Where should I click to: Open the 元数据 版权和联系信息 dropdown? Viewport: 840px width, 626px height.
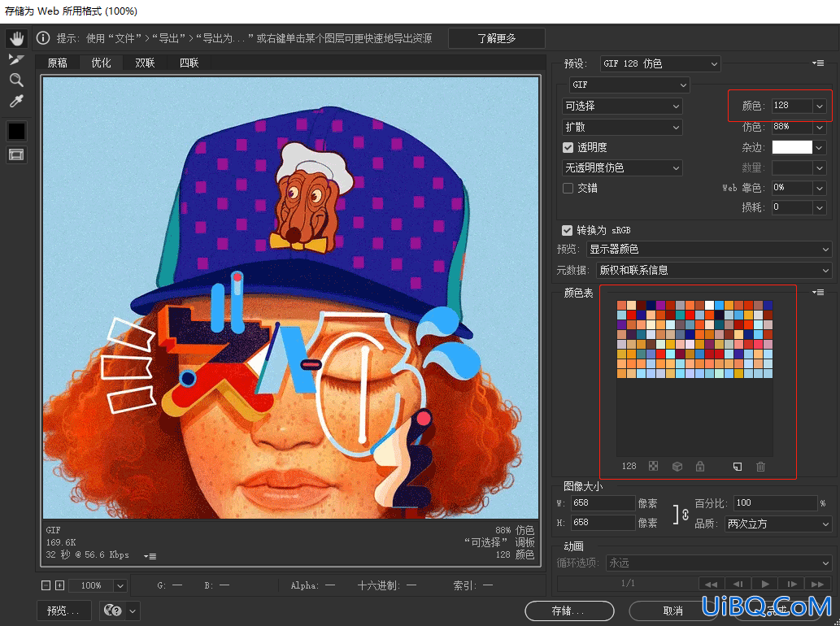(714, 270)
